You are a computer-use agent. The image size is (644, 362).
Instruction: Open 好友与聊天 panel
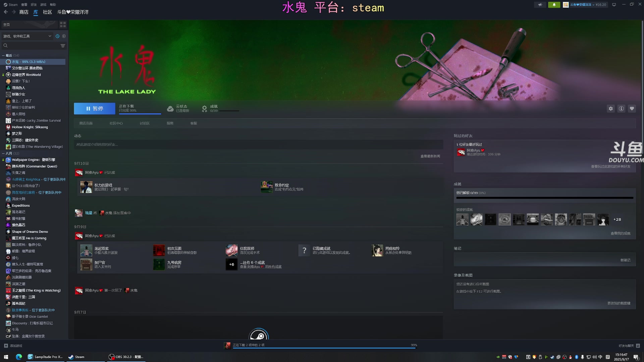pos(629,346)
